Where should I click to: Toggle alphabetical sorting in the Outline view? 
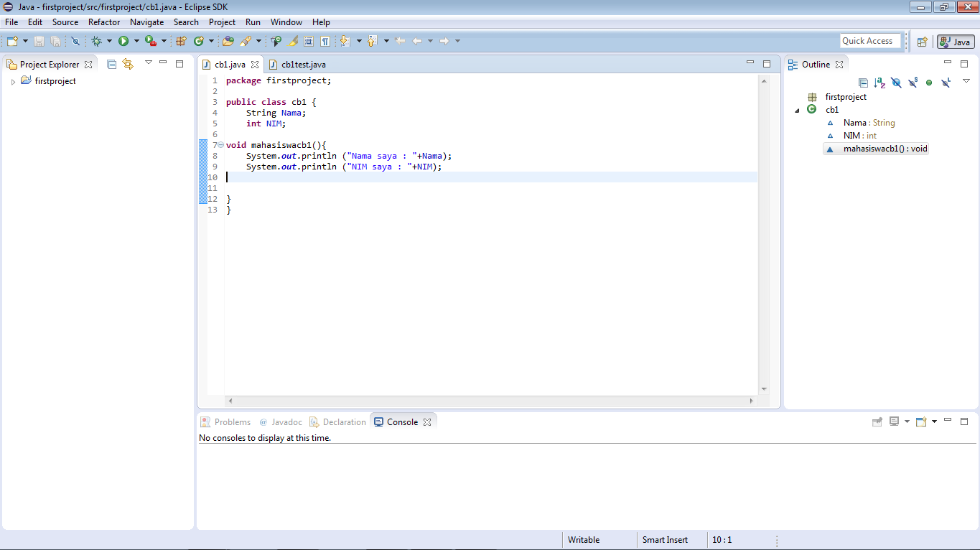[x=879, y=83]
